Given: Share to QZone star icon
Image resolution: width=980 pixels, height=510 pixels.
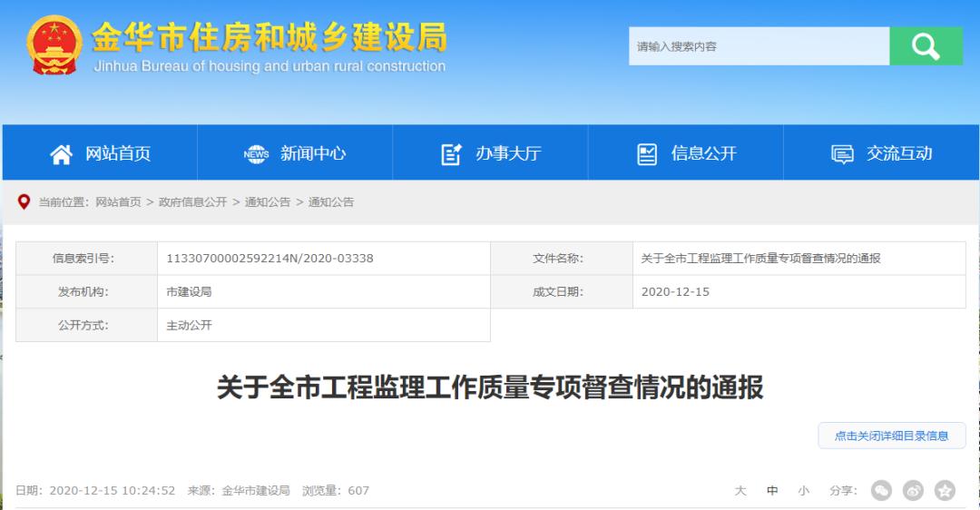Looking at the screenshot, I should click(945, 490).
